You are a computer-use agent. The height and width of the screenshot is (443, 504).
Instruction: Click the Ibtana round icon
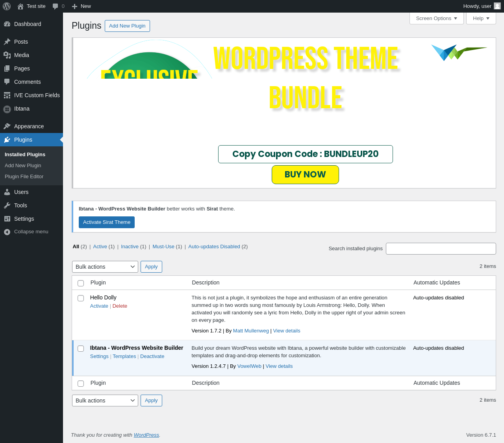[7, 109]
